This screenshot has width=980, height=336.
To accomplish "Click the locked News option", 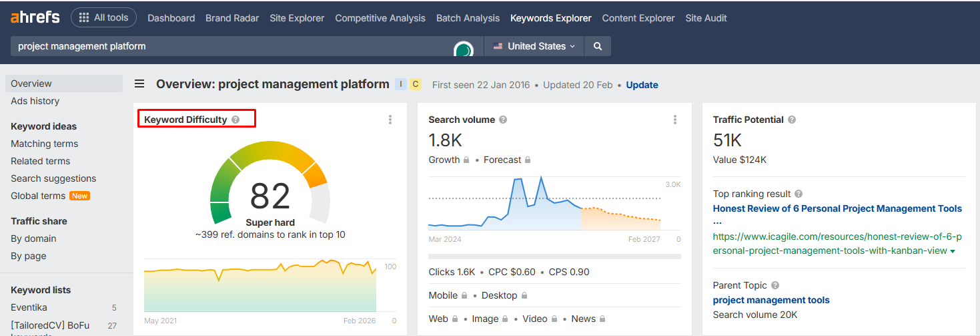I will tap(588, 319).
